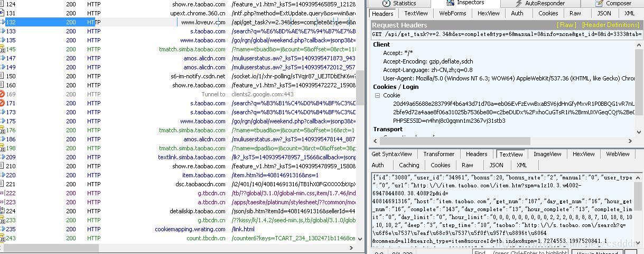Open the Caching response tab
644x254 pixels.
(x=409, y=165)
